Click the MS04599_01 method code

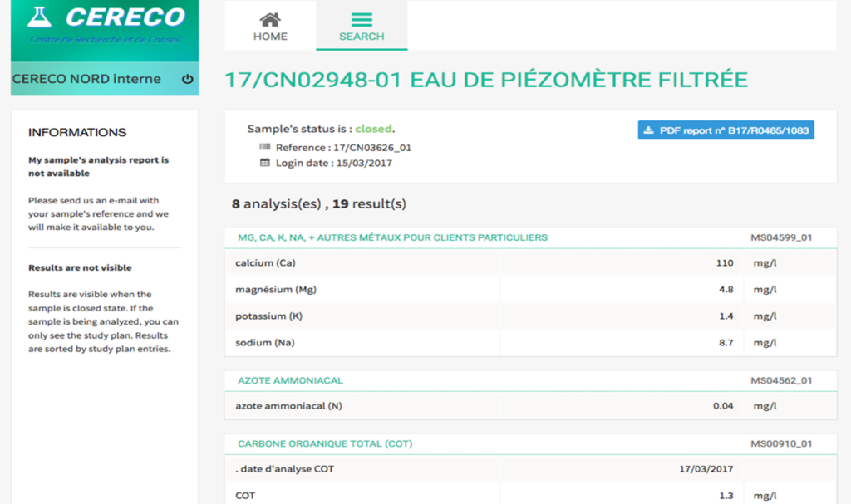click(780, 237)
